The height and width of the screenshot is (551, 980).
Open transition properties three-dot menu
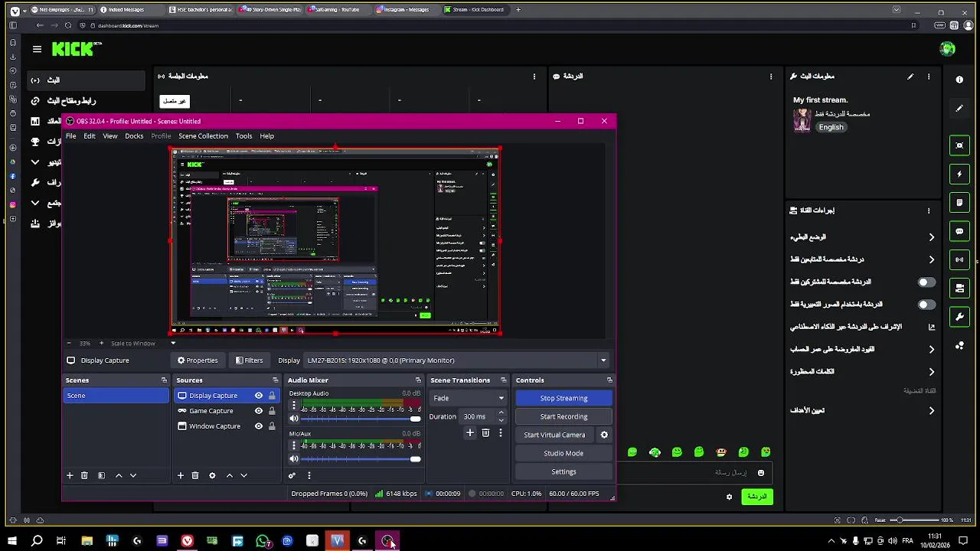(x=501, y=433)
